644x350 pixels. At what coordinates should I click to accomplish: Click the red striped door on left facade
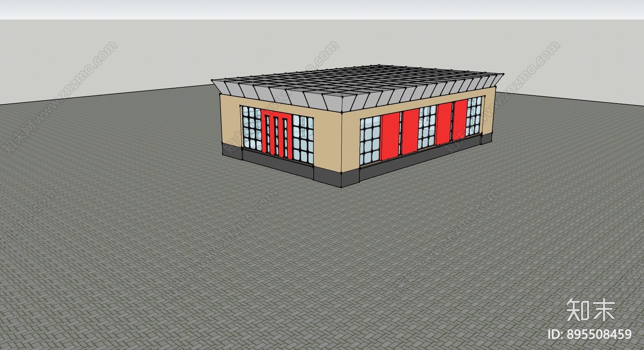pyautogui.click(x=277, y=135)
